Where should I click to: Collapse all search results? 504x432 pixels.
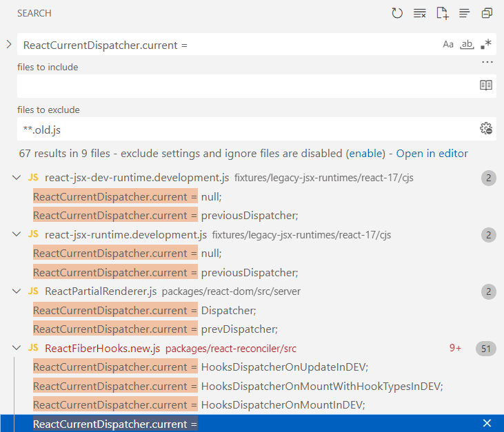click(x=487, y=13)
